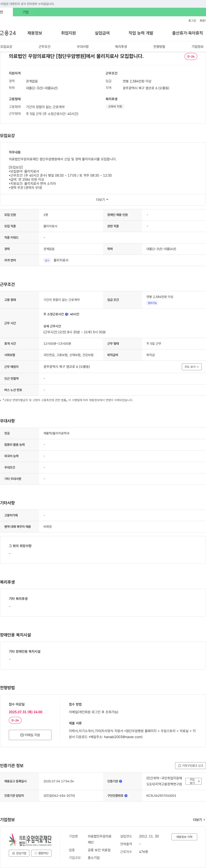Open the 출산휴가·육아휴직 menu
The image size is (206, 868).
(x=188, y=33)
